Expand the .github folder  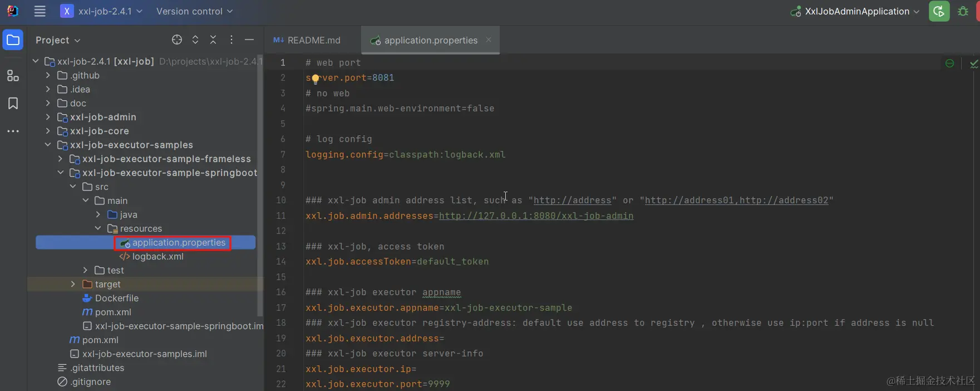(x=48, y=75)
